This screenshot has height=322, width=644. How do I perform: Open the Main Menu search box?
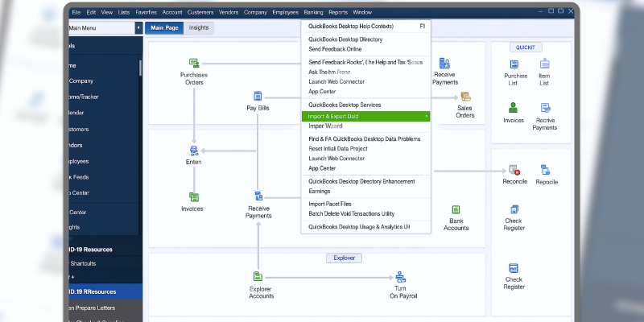101,28
